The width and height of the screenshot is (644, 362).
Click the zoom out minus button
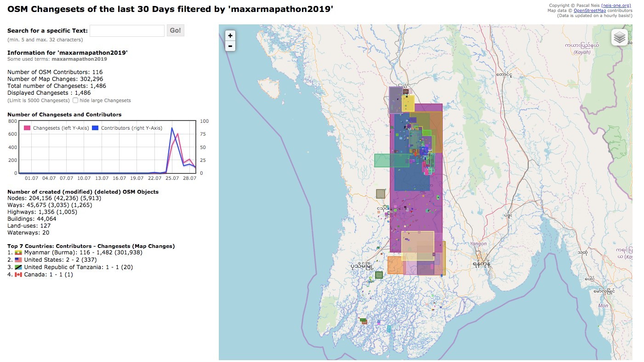pos(230,46)
